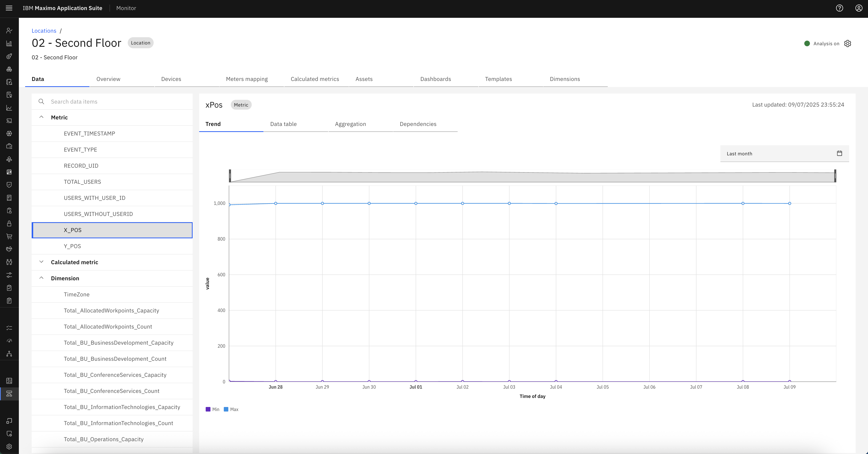
Task: Toggle the Max series in legend
Action: pos(231,409)
